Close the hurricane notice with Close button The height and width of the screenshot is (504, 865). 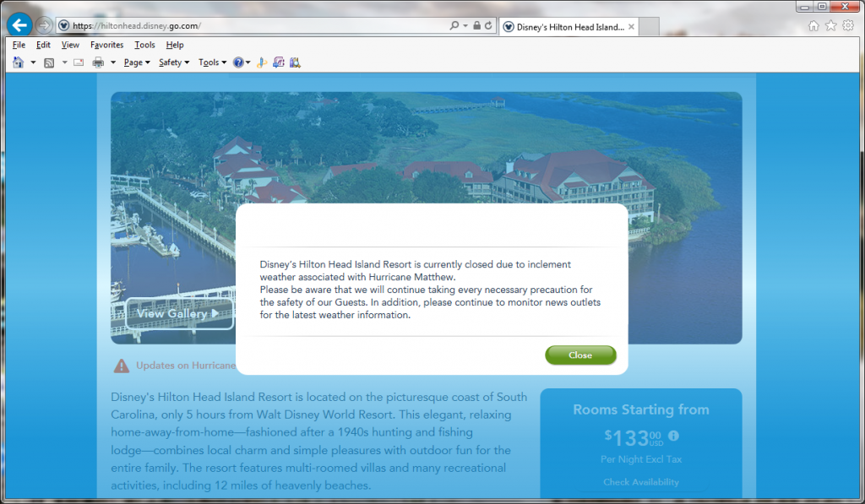tap(580, 355)
